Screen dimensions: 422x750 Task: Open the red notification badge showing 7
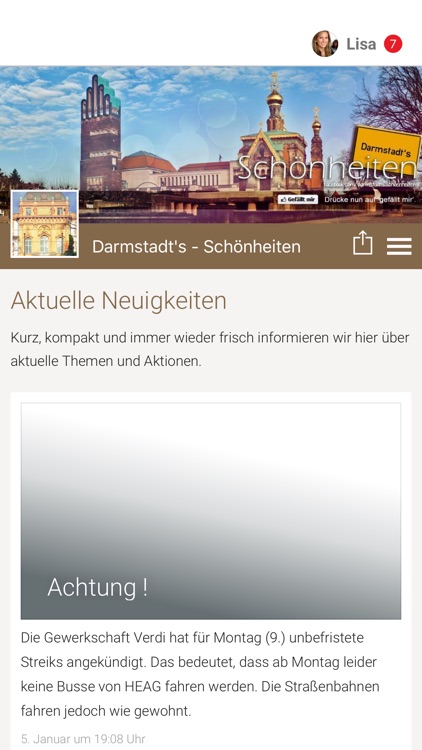pos(393,44)
